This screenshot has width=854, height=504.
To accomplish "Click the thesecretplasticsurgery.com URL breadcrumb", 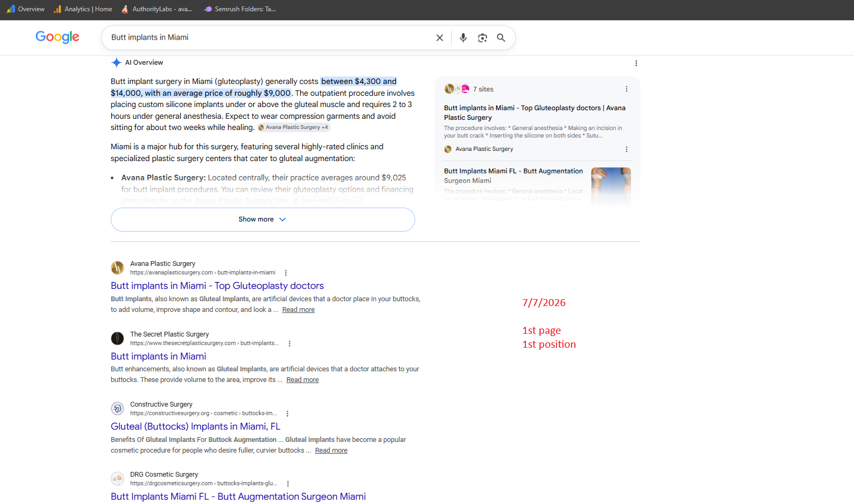I will pyautogui.click(x=204, y=343).
